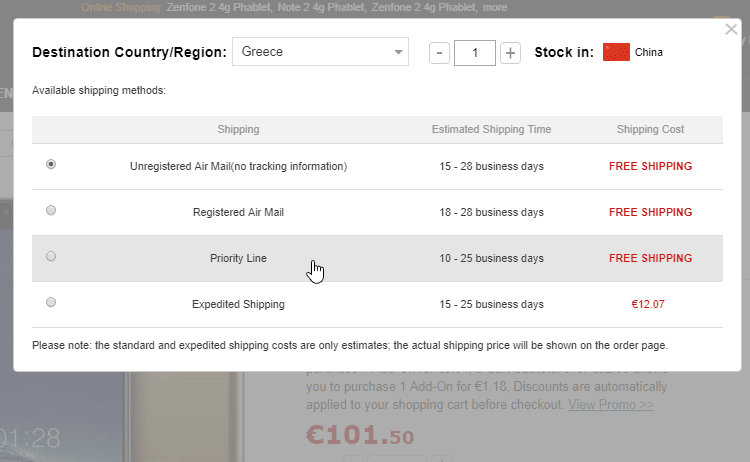The width and height of the screenshot is (750, 462).
Task: Click the 10 - 25 business days estimate
Action: (x=491, y=258)
